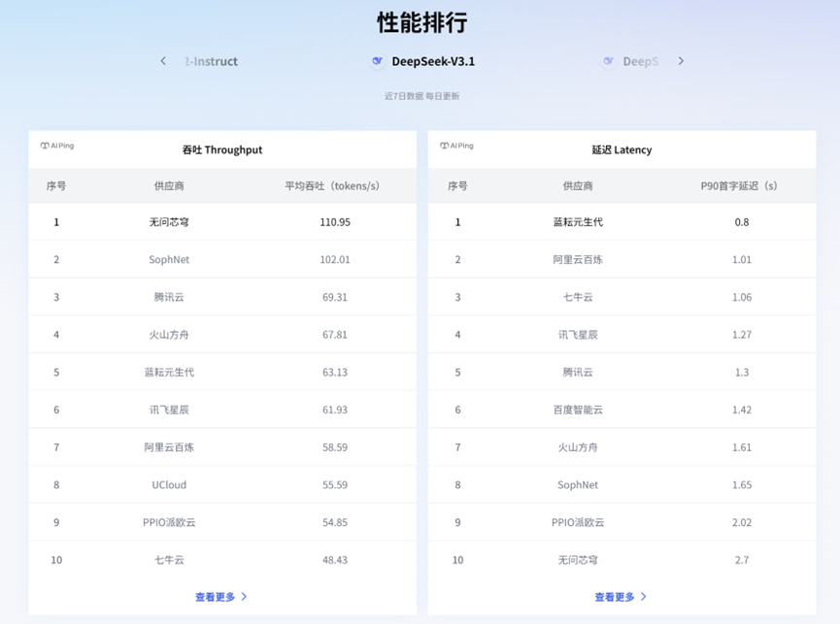The width and height of the screenshot is (840, 624).
Task: Click the faded DeepS model logo icon
Action: coord(609,61)
